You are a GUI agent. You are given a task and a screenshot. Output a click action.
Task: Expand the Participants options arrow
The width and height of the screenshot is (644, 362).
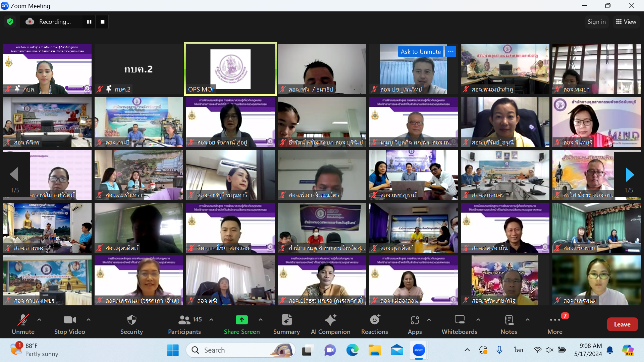coord(211,320)
